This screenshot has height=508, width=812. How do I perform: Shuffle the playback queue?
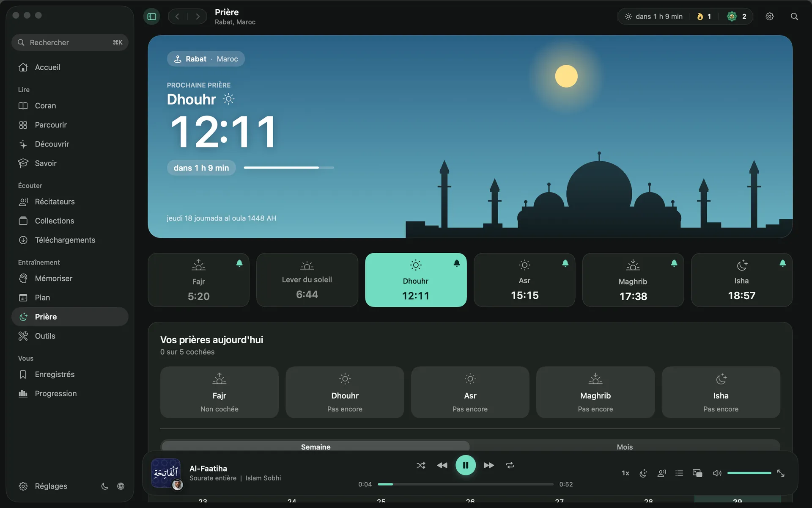[x=421, y=465]
